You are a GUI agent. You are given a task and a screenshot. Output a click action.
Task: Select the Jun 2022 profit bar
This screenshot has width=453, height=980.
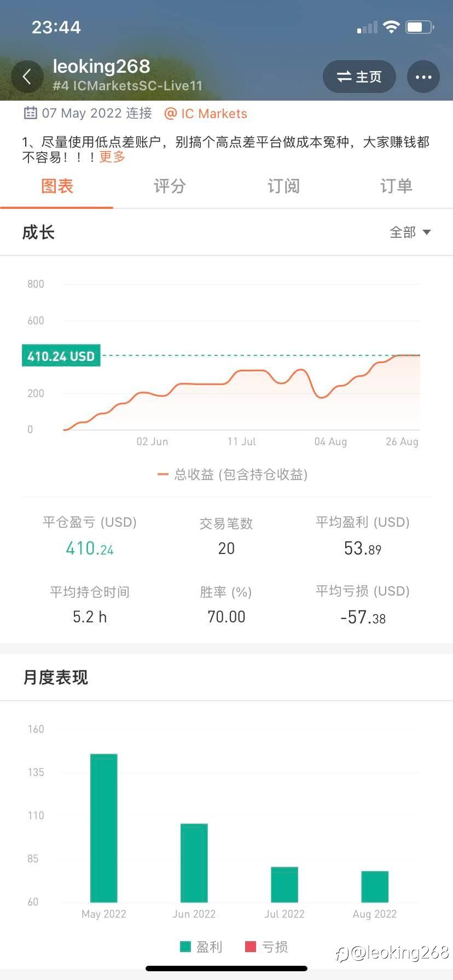[194, 862]
